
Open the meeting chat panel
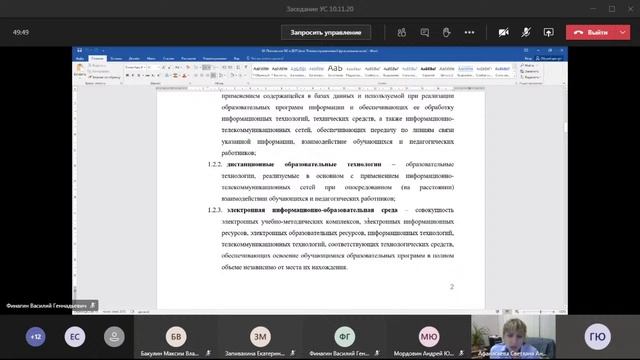click(424, 32)
